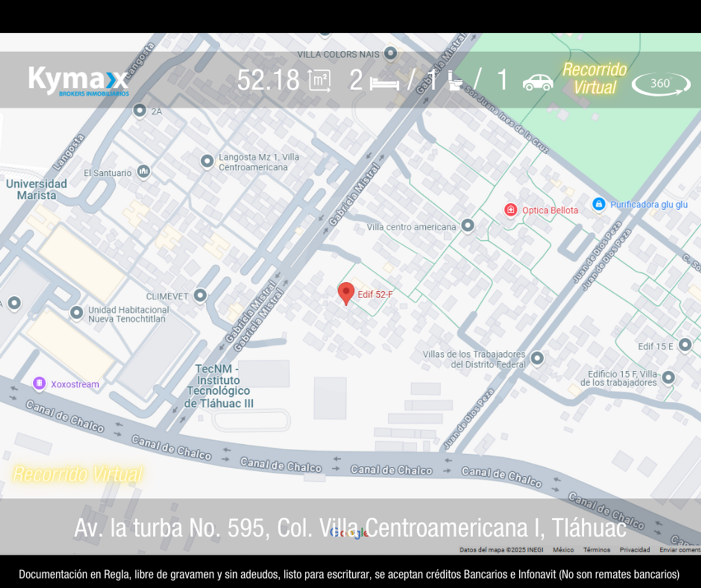
Task: Click the Edificio 15 F map pin
Action: 668,378
